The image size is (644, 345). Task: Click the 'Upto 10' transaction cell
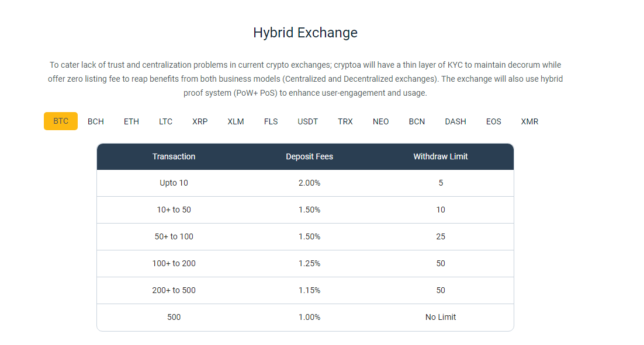(x=174, y=183)
